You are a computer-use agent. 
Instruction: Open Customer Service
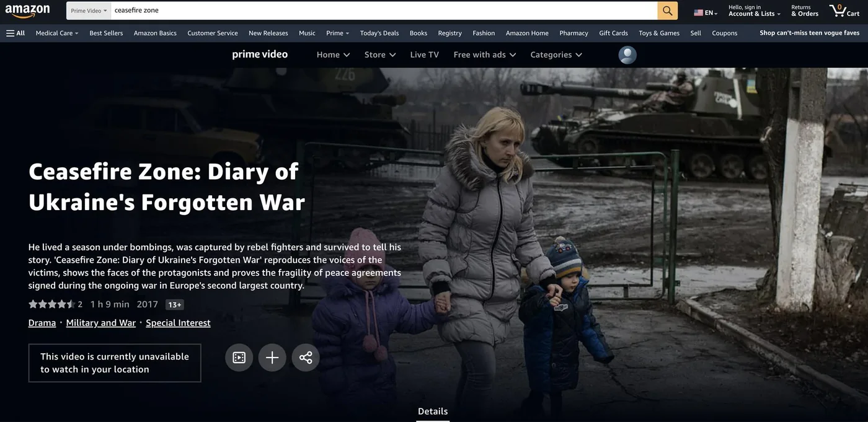click(x=213, y=33)
